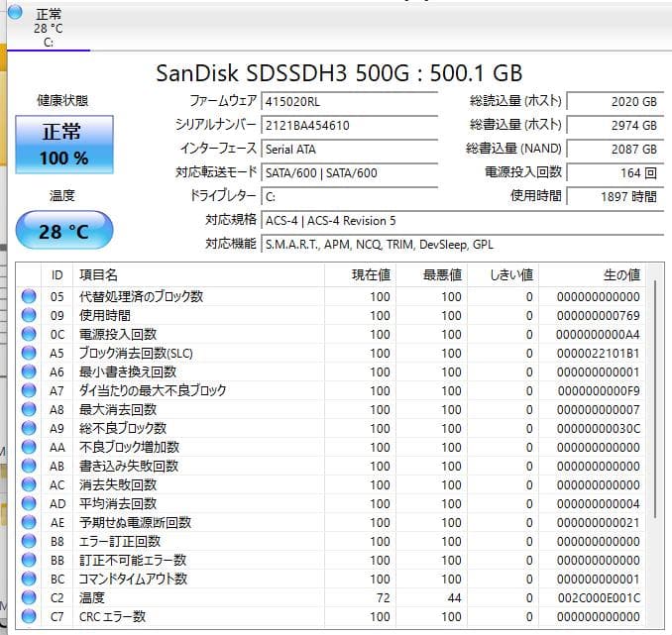Click the drive letter field C:
Screen dimensions: 672x635
click(349, 197)
